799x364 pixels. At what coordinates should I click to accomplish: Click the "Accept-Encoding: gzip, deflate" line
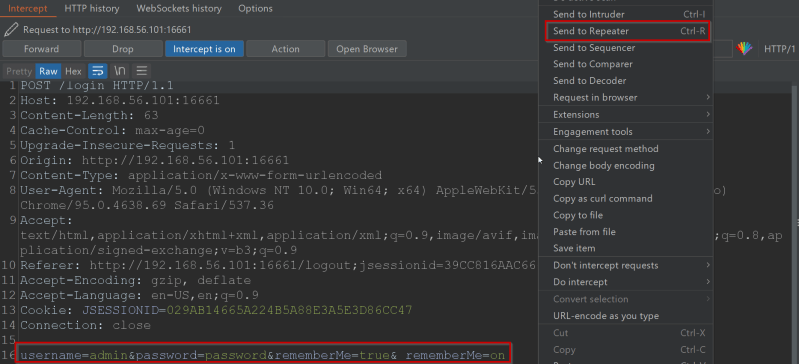coord(135,280)
